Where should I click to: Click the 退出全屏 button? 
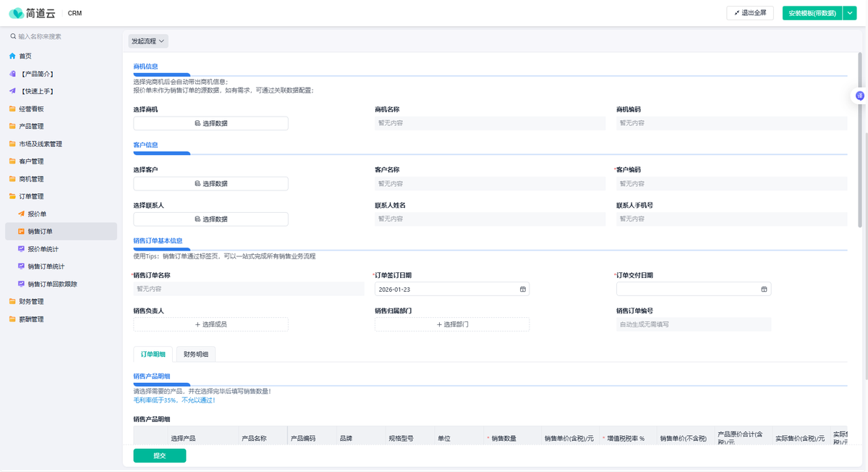point(749,13)
